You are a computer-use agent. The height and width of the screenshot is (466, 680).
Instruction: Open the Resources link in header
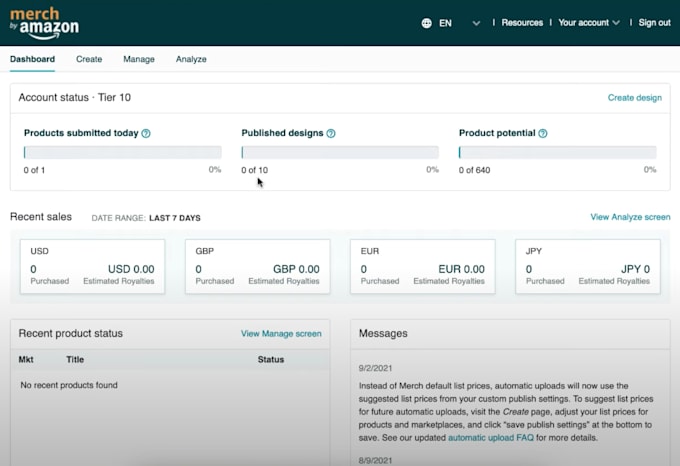[x=522, y=23]
